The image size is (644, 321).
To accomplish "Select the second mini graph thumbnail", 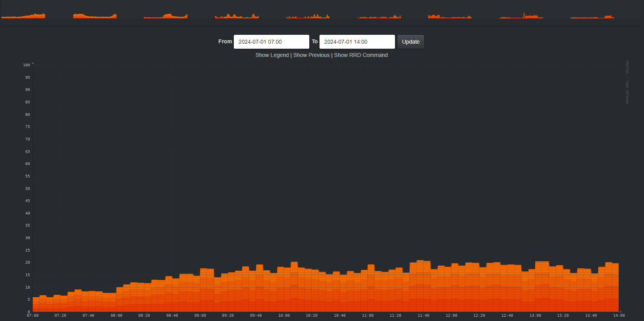I will 95,16.
